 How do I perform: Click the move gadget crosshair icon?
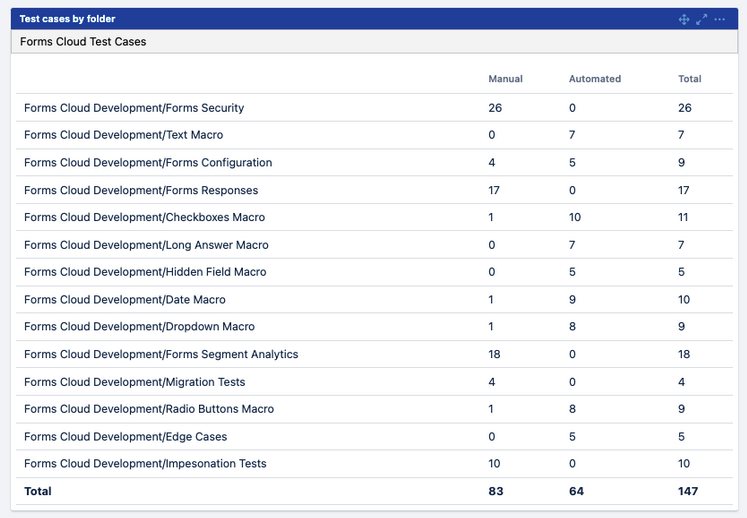click(x=684, y=19)
